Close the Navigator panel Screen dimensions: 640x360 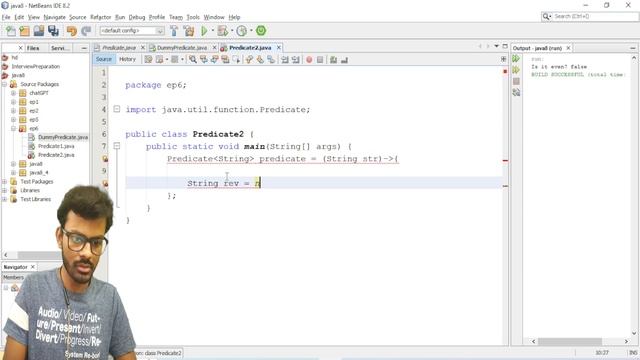(x=33, y=267)
